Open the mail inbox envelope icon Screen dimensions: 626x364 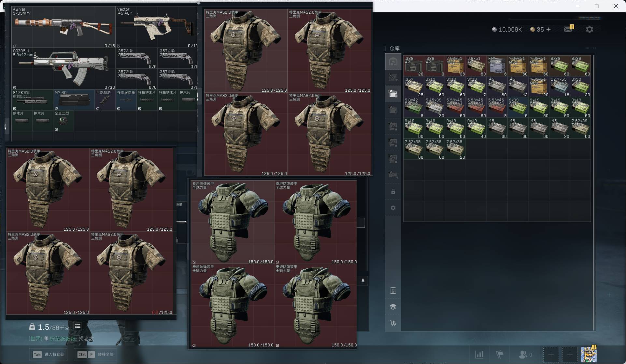click(x=568, y=29)
